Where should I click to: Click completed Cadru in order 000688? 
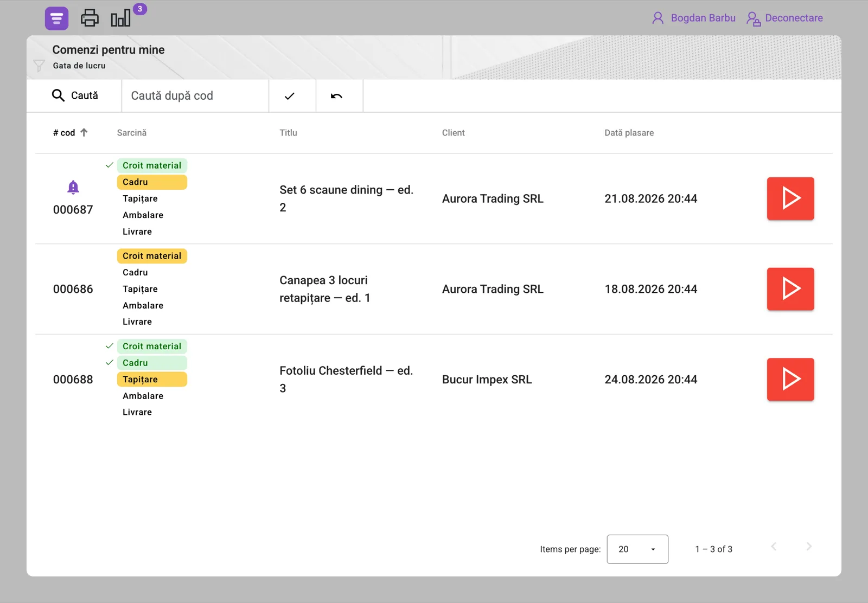[152, 363]
